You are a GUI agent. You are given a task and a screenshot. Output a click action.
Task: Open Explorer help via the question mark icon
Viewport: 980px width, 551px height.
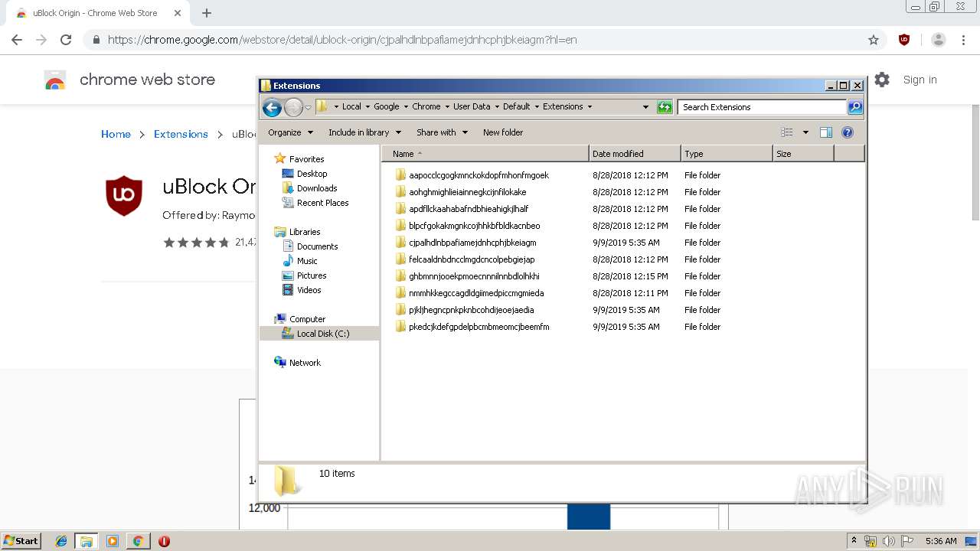(848, 132)
